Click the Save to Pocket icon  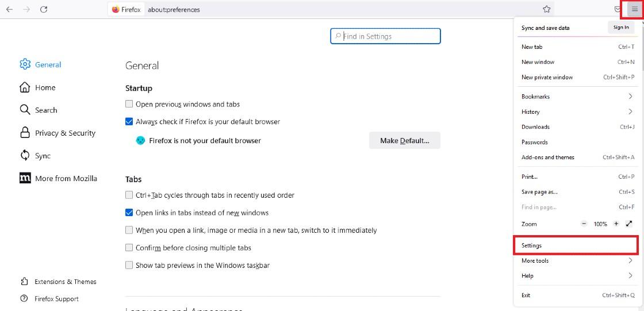click(617, 9)
